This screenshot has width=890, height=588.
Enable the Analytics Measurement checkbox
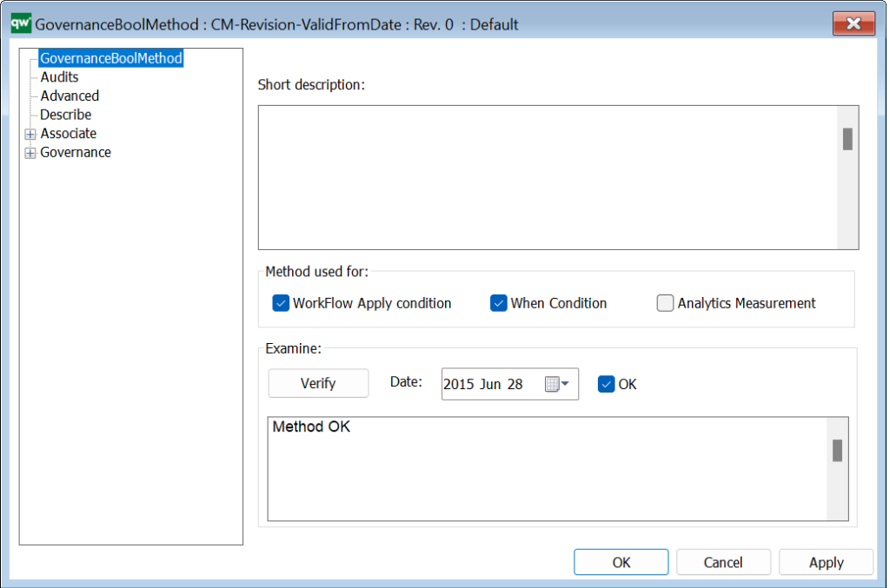point(665,303)
